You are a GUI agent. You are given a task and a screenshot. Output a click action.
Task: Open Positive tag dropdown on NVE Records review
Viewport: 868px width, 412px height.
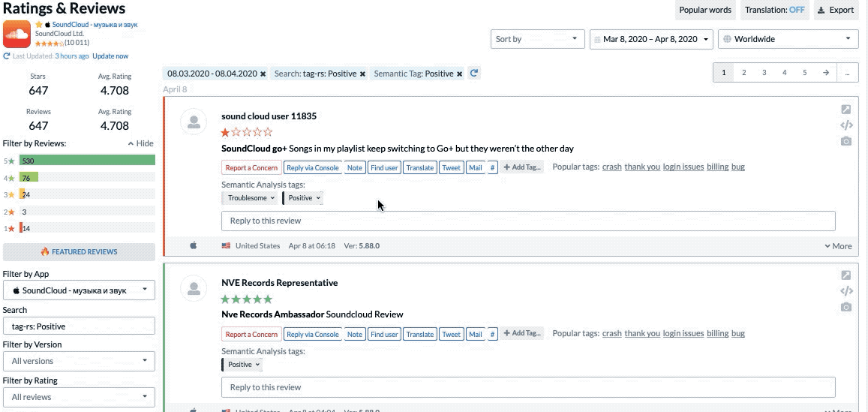coord(242,365)
